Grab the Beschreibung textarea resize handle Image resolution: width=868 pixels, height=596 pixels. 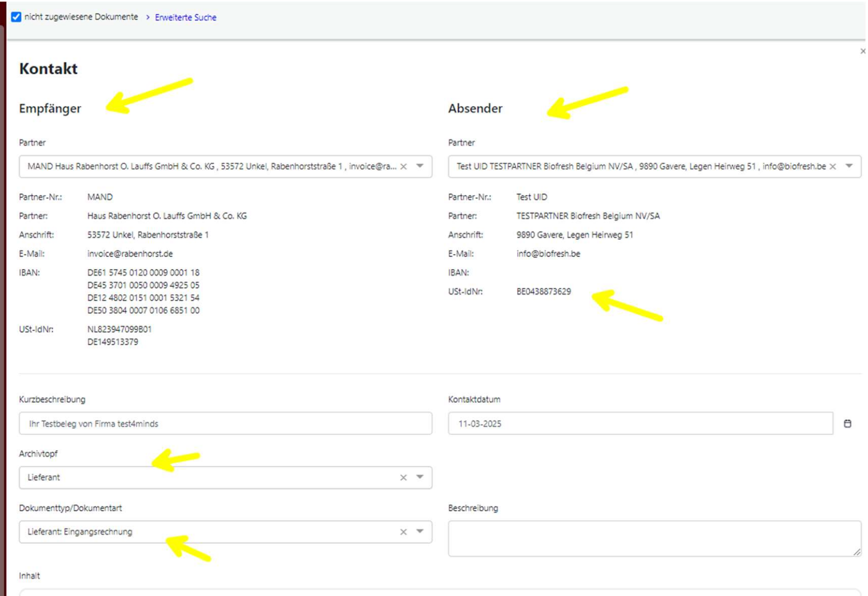pos(857,552)
